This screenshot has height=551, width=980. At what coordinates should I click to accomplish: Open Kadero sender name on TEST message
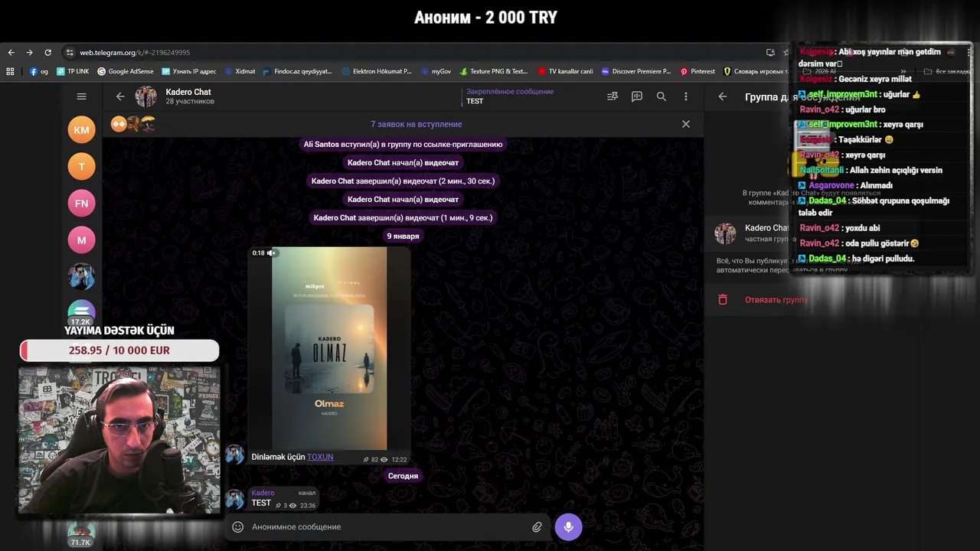point(263,493)
